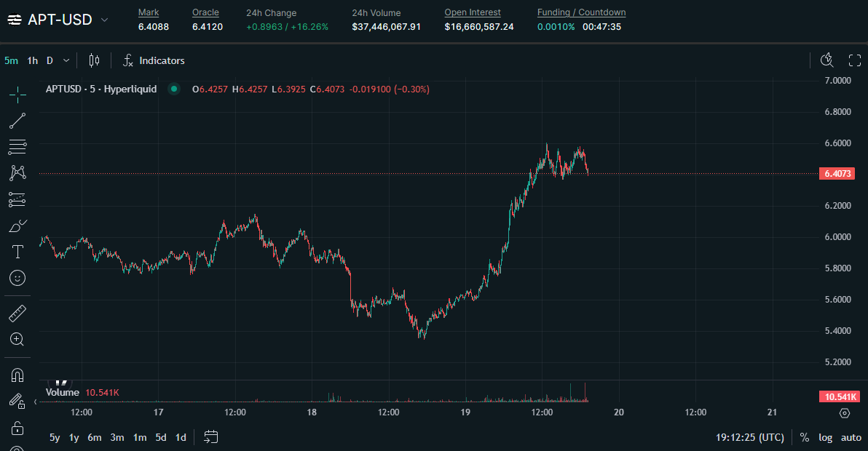Open the Open Interest link

(x=472, y=12)
